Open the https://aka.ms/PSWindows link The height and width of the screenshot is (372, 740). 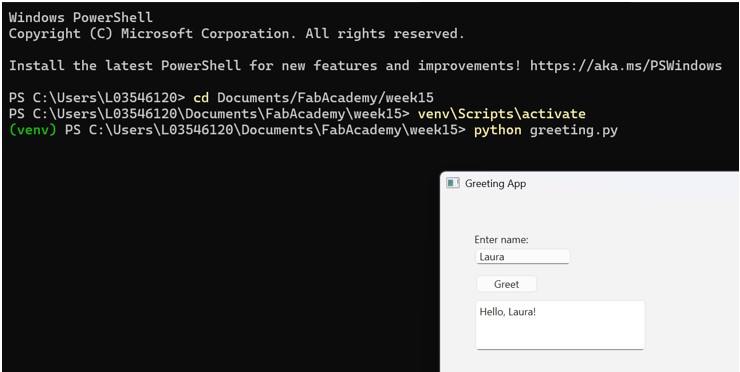coord(626,66)
